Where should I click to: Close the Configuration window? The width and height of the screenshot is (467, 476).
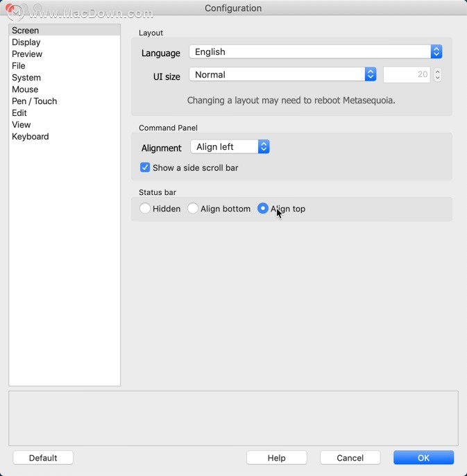pyautogui.click(x=10, y=8)
